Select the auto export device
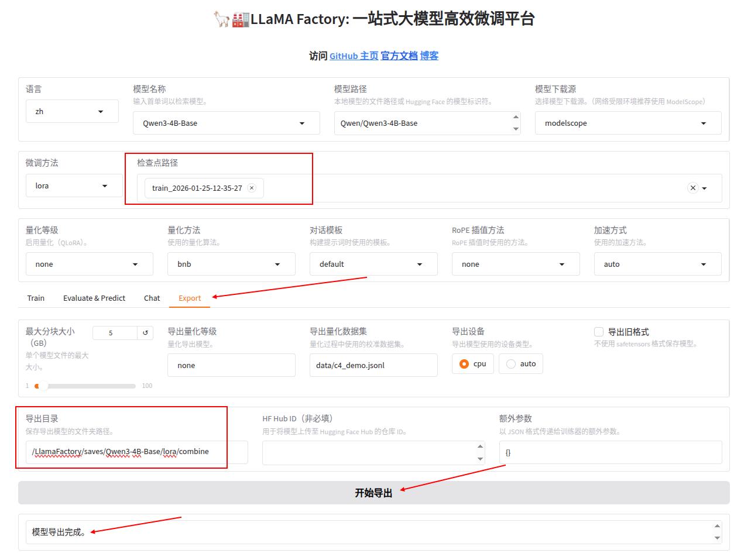 (521, 364)
